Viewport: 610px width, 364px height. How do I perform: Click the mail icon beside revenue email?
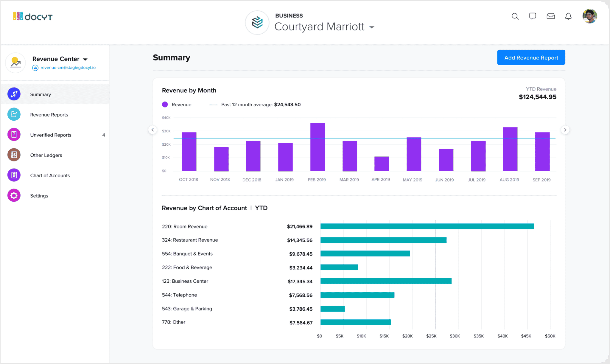click(x=35, y=68)
